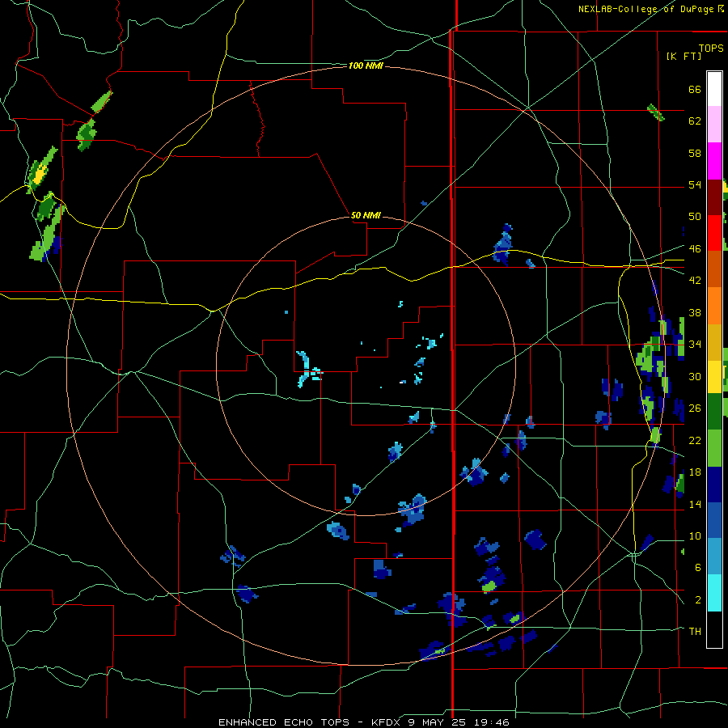Image resolution: width=728 pixels, height=728 pixels.
Task: Select the medium blue legend swatch
Action: (714, 520)
